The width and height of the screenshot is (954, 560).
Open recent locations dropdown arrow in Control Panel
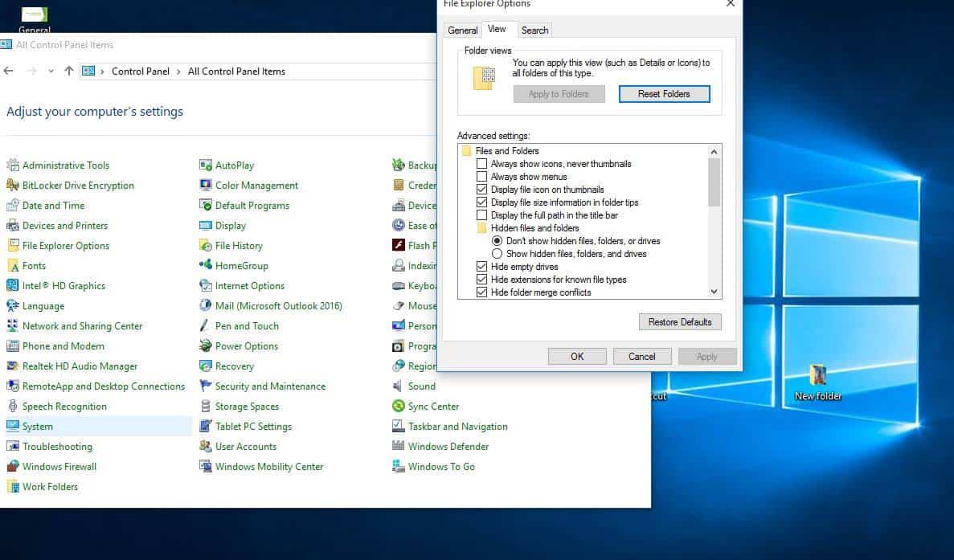tap(51, 72)
